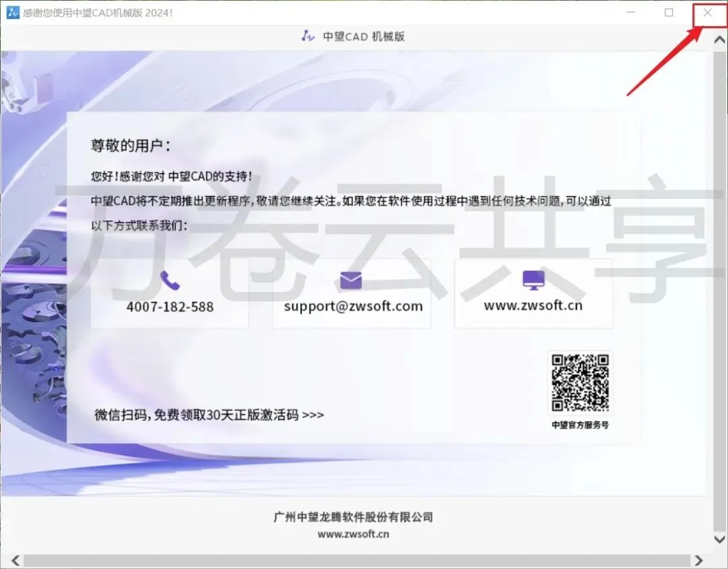Click the vertical scrollbar up arrow
This screenshot has width=728, height=569.
point(720,40)
